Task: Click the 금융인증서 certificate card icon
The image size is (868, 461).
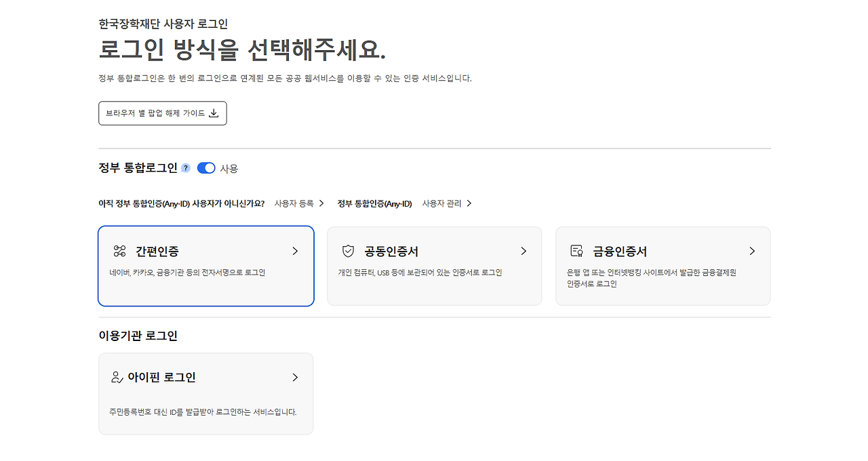Action: tap(577, 251)
